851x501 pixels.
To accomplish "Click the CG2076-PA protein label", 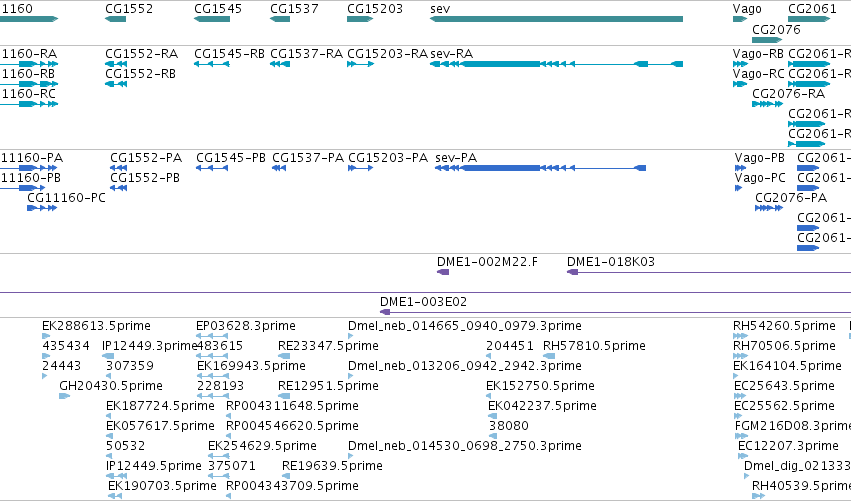I will [x=791, y=198].
